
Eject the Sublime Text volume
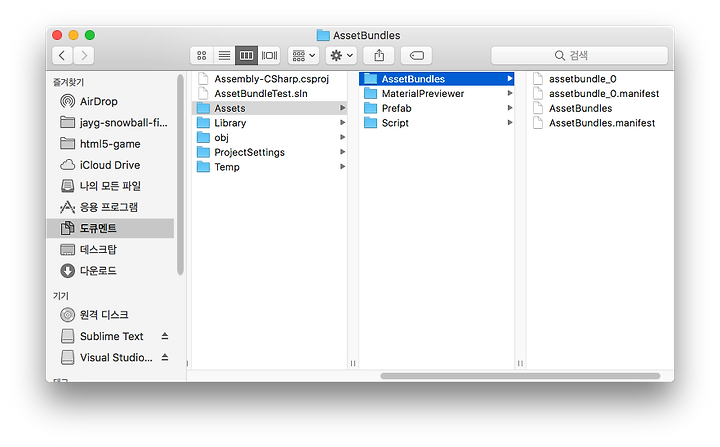click(x=165, y=336)
